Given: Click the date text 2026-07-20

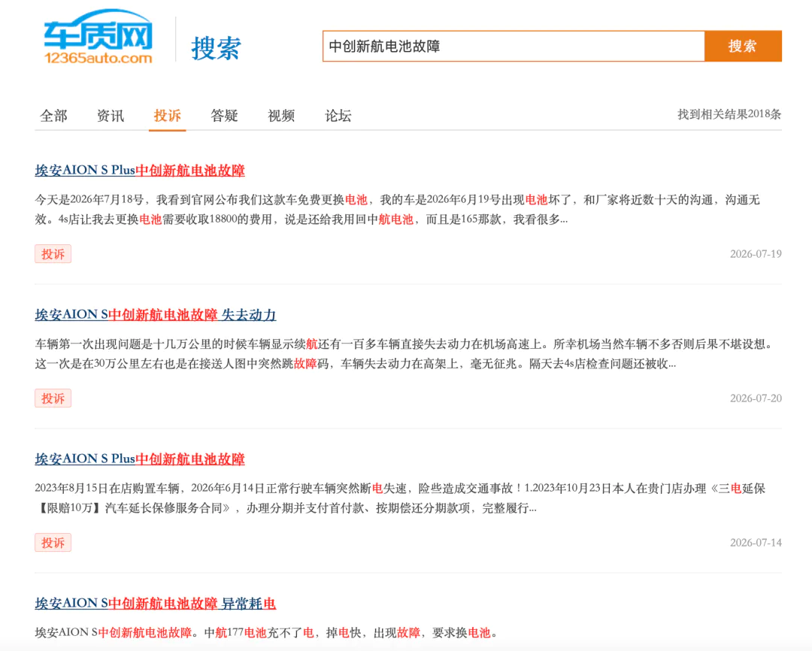Looking at the screenshot, I should point(756,398).
